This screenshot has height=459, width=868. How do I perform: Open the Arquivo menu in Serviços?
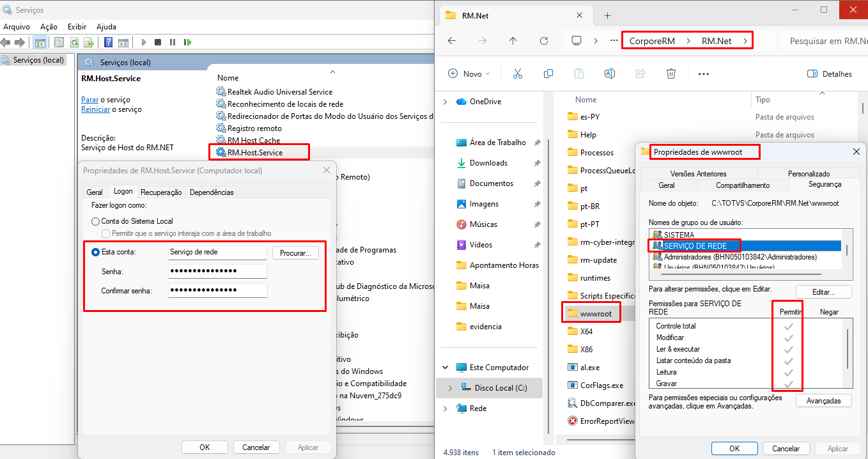pyautogui.click(x=17, y=27)
